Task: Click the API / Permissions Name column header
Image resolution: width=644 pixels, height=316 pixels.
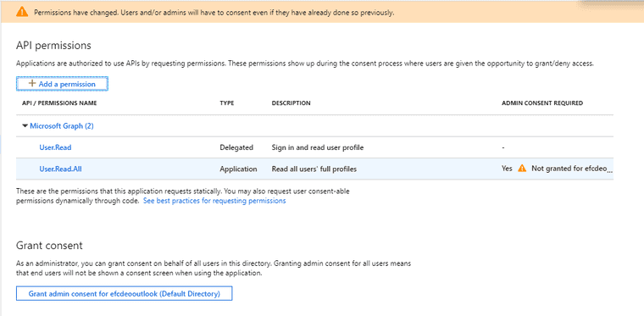Action: [x=59, y=103]
